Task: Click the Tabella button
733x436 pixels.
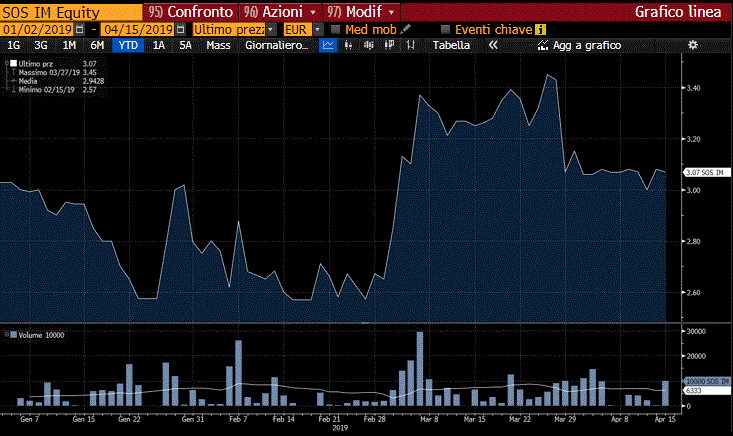Action: point(450,46)
